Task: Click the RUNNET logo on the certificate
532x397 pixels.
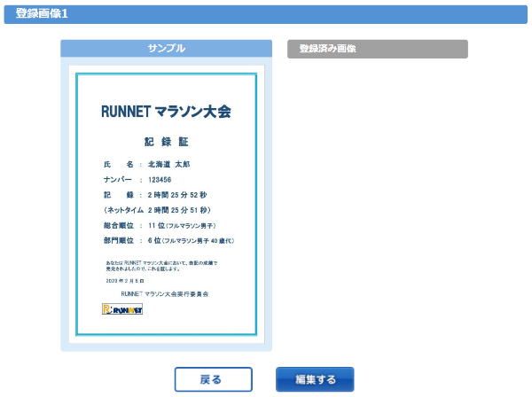Action: pyautogui.click(x=122, y=309)
